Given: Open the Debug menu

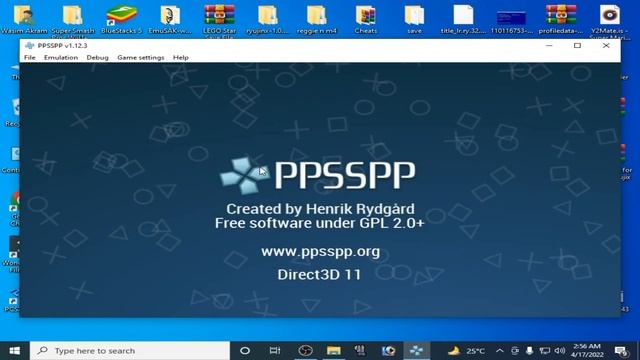Looking at the screenshot, I should pos(98,58).
